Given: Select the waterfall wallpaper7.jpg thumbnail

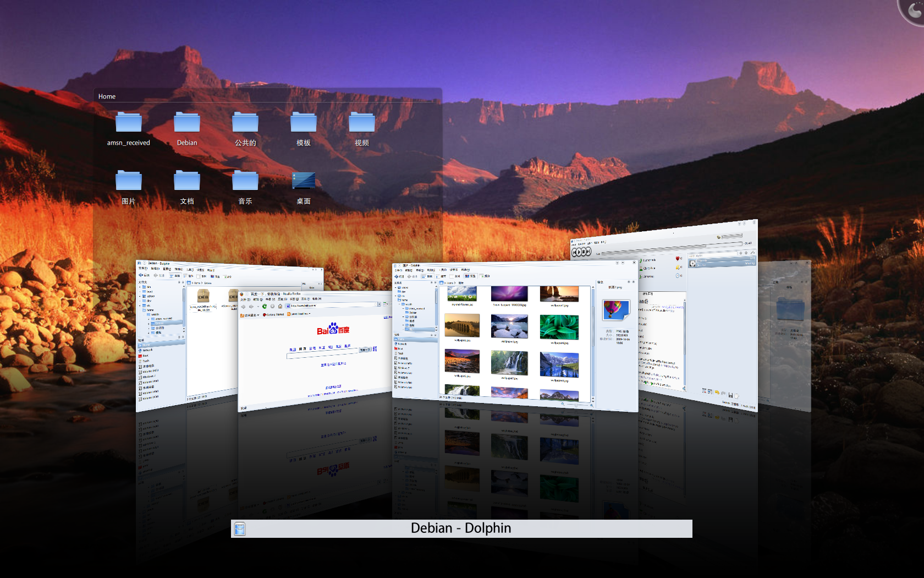Looking at the screenshot, I should point(509,363).
